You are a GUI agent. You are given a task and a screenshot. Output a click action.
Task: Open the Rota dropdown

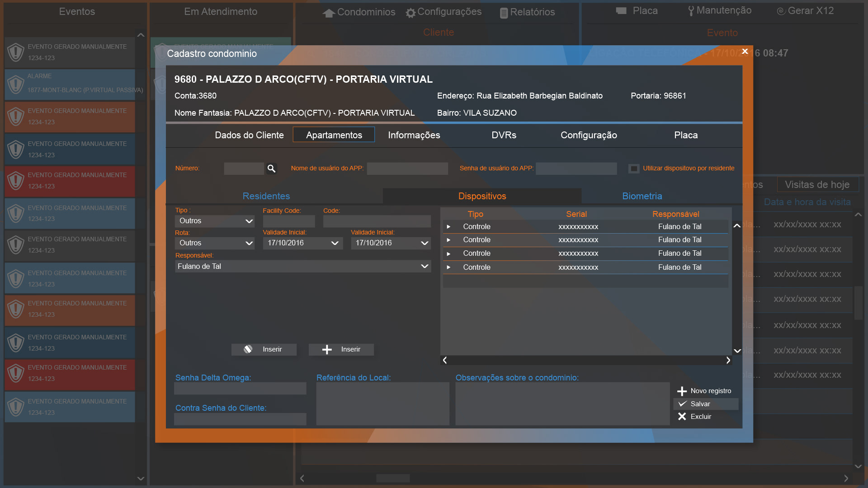coord(215,243)
